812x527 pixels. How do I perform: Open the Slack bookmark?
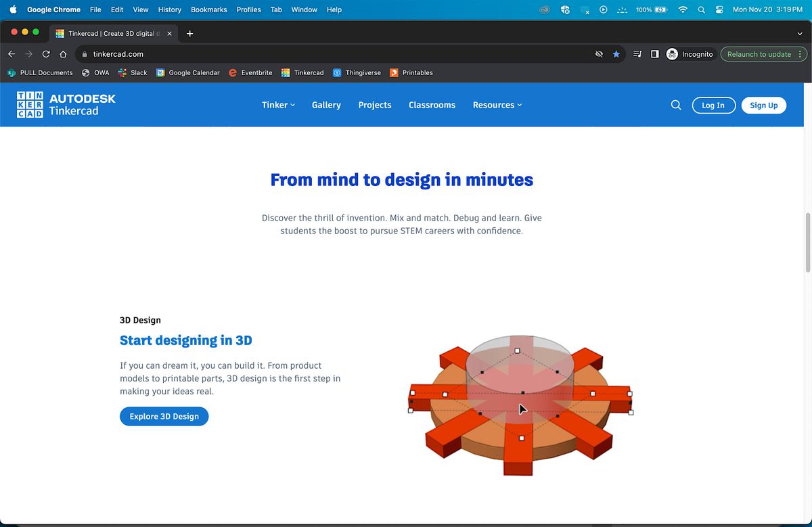click(x=132, y=72)
